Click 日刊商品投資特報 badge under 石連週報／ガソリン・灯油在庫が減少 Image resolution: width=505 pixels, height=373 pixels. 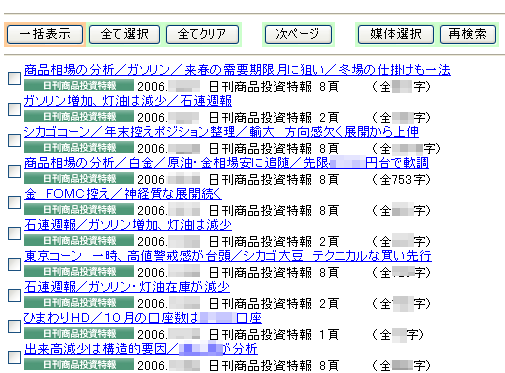click(79, 303)
